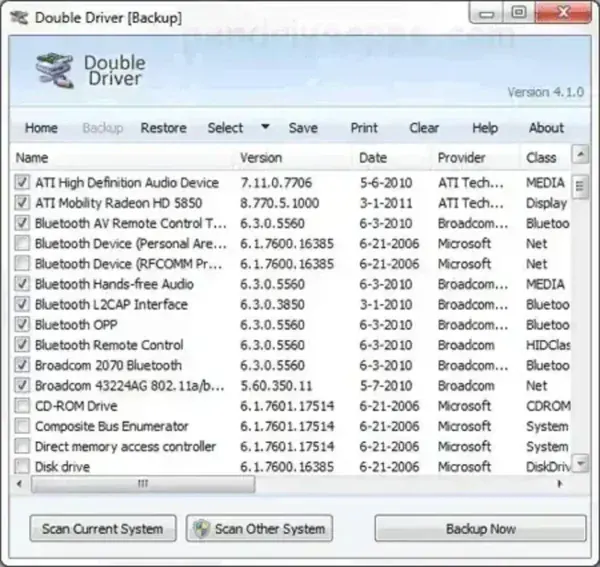Click Save in the toolbar
This screenshot has height=567, width=600.
coord(303,128)
